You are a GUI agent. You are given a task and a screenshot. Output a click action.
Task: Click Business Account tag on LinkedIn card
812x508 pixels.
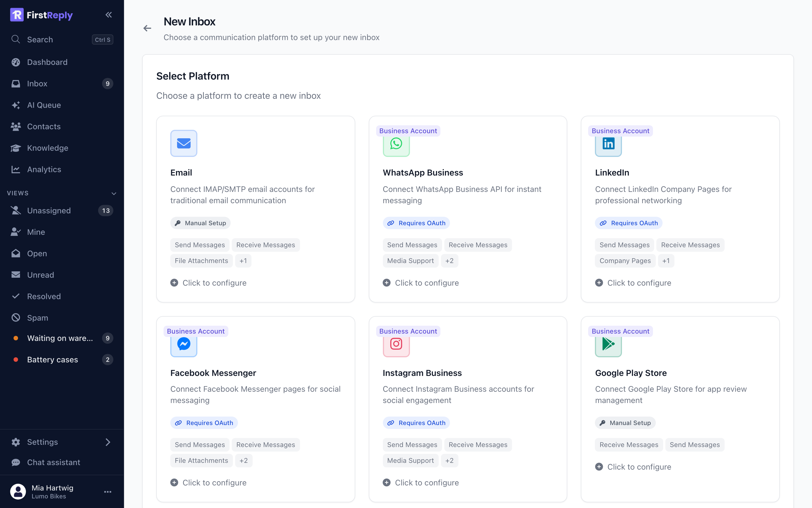coord(620,131)
